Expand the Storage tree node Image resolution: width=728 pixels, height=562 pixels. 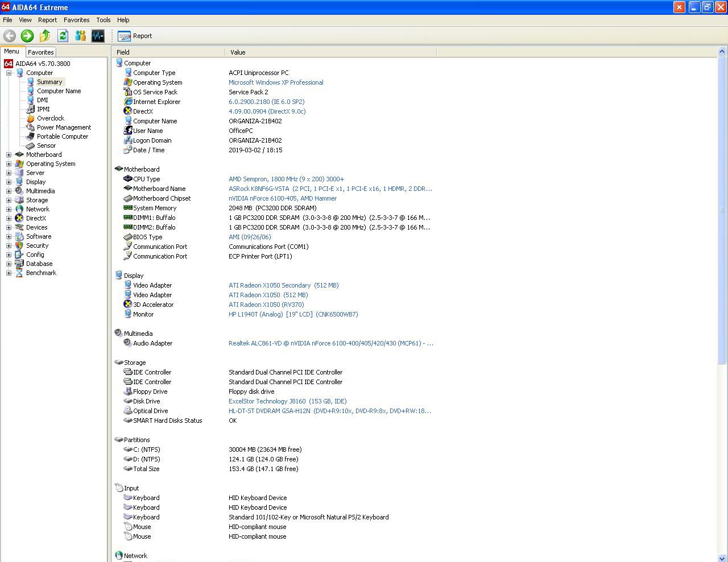[9, 200]
